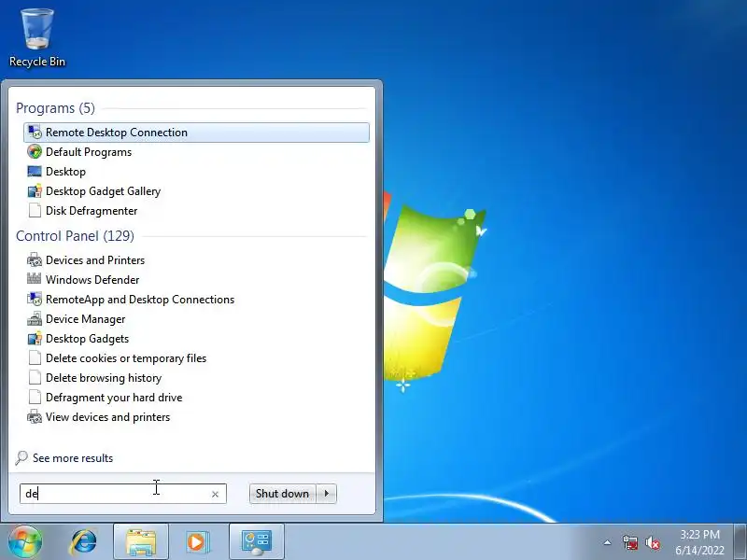Image resolution: width=747 pixels, height=560 pixels.
Task: Open the Control Panel taskbar button
Action: click(x=257, y=542)
